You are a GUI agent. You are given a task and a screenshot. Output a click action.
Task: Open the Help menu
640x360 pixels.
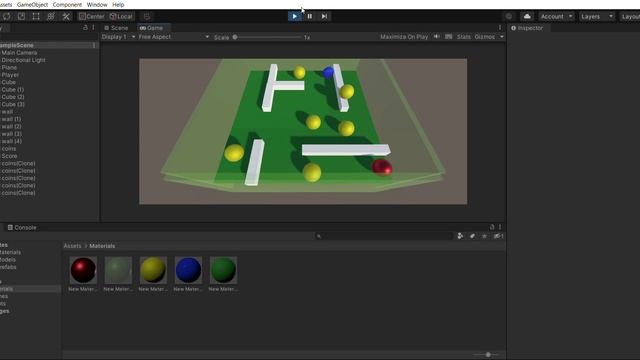point(118,4)
